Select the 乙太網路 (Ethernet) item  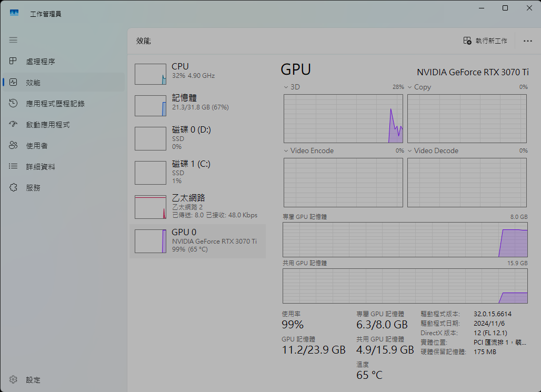197,206
